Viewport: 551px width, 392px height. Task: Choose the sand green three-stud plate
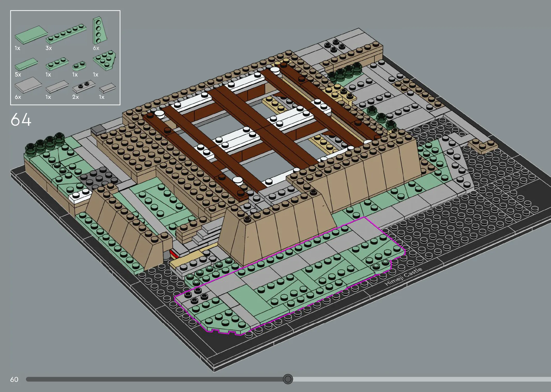point(57,64)
